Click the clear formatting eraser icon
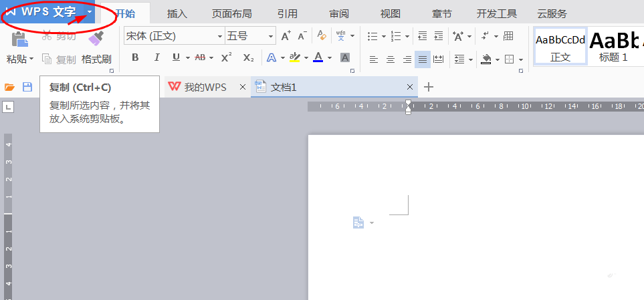This screenshot has height=300, width=644. pyautogui.click(x=322, y=36)
